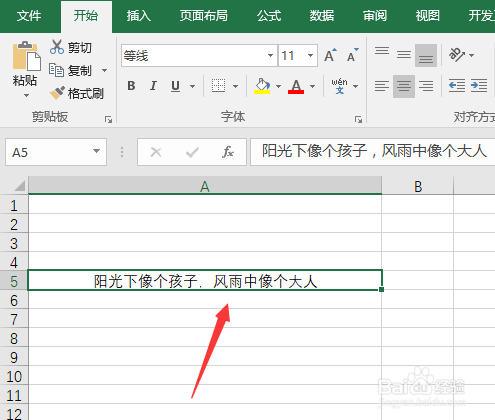The height and width of the screenshot is (420, 495).
Task: Switch to the 页面布局 tab
Action: (204, 16)
